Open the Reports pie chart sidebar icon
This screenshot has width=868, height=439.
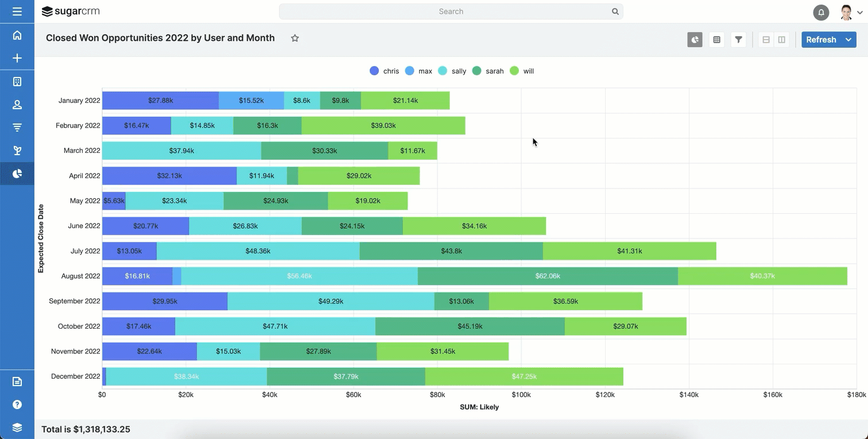pyautogui.click(x=17, y=174)
